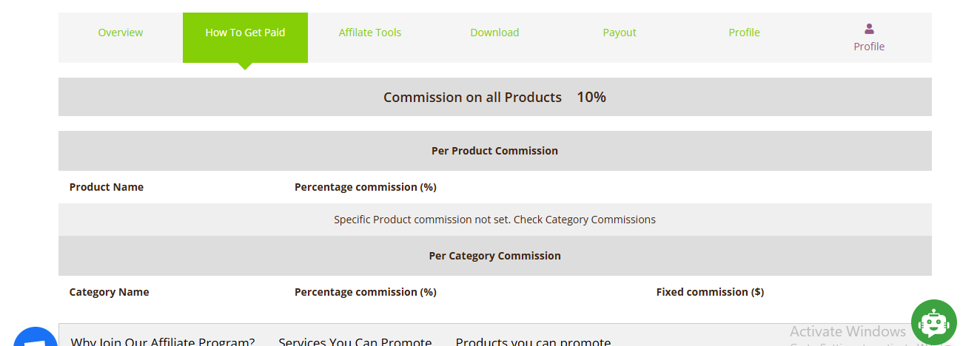Open Why Join Our Affiliate Program tab

click(x=163, y=342)
